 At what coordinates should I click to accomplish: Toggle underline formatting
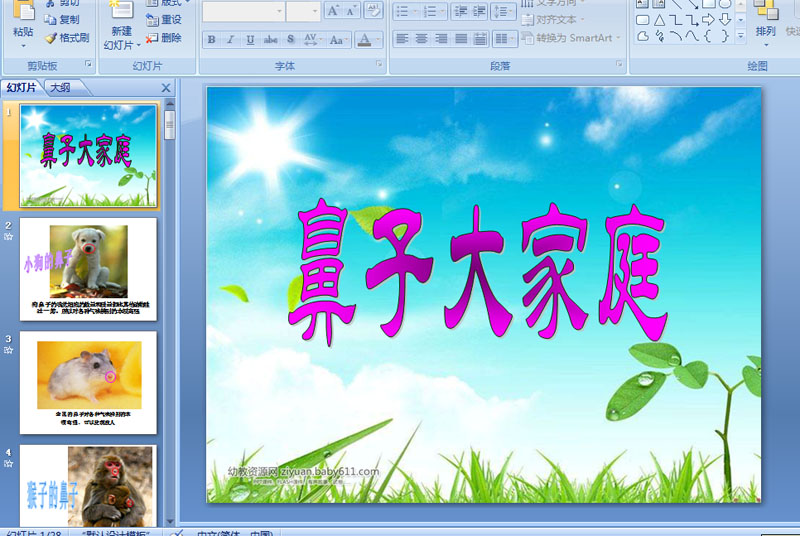pyautogui.click(x=250, y=40)
